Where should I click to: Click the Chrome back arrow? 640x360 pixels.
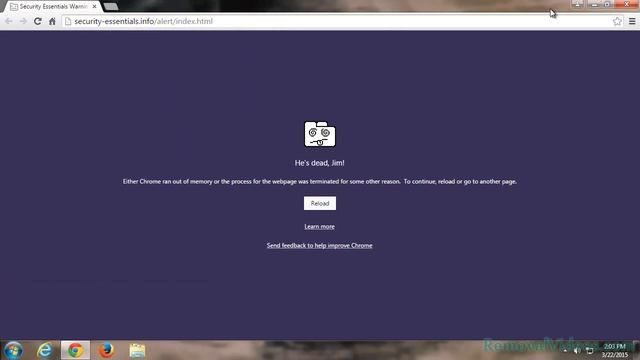point(9,21)
